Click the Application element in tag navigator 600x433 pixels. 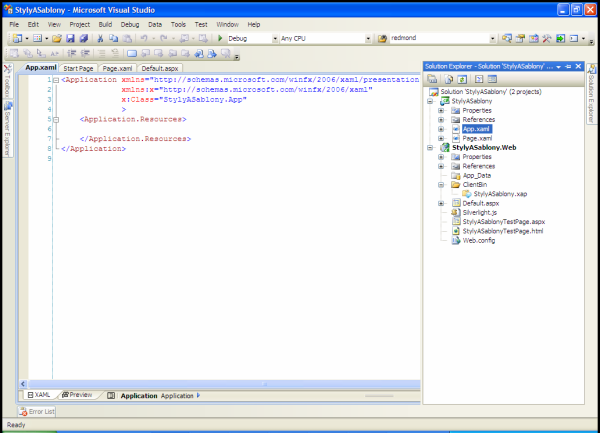pos(177,396)
